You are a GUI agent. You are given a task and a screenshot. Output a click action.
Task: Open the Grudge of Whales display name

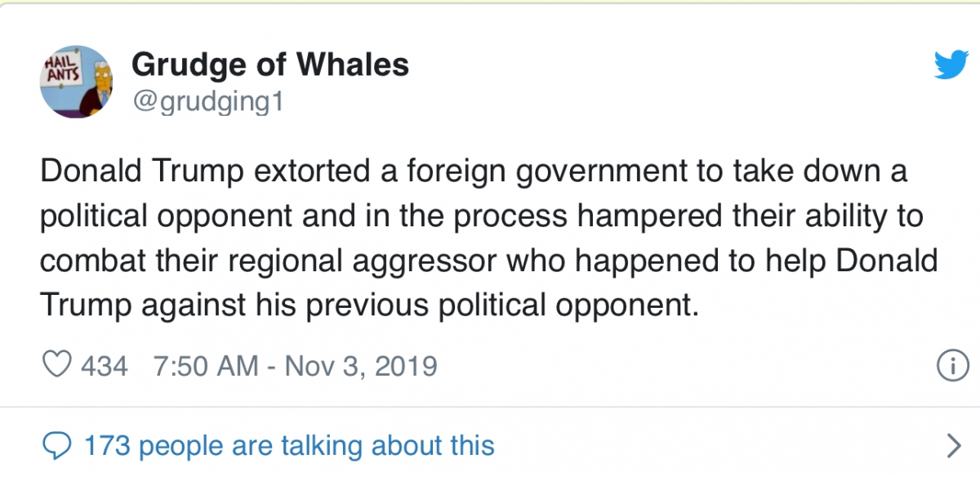(269, 64)
